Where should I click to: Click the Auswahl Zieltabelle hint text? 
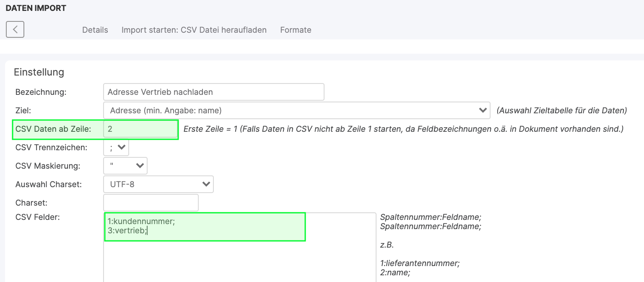561,111
